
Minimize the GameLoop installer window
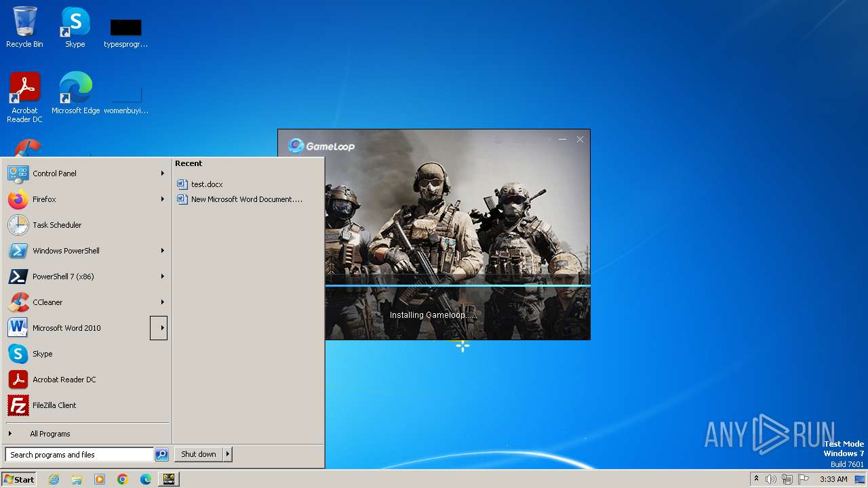pos(562,139)
